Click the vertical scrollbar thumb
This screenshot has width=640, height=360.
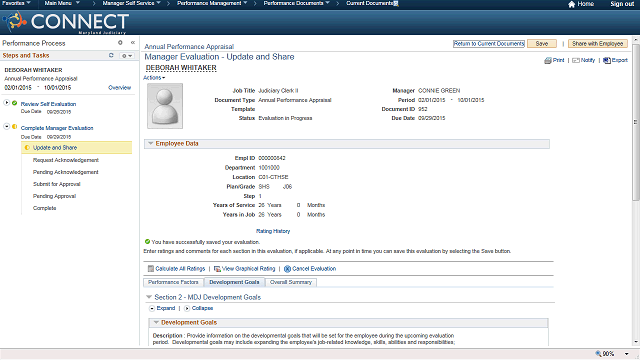(x=635, y=122)
